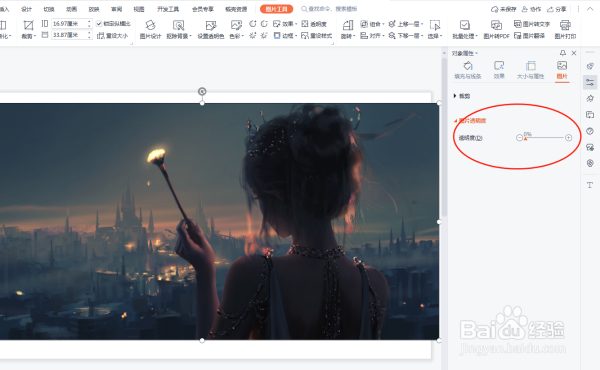The width and height of the screenshot is (600, 370).
Task: Click the sidebar properties sliders icon
Action: (590, 82)
